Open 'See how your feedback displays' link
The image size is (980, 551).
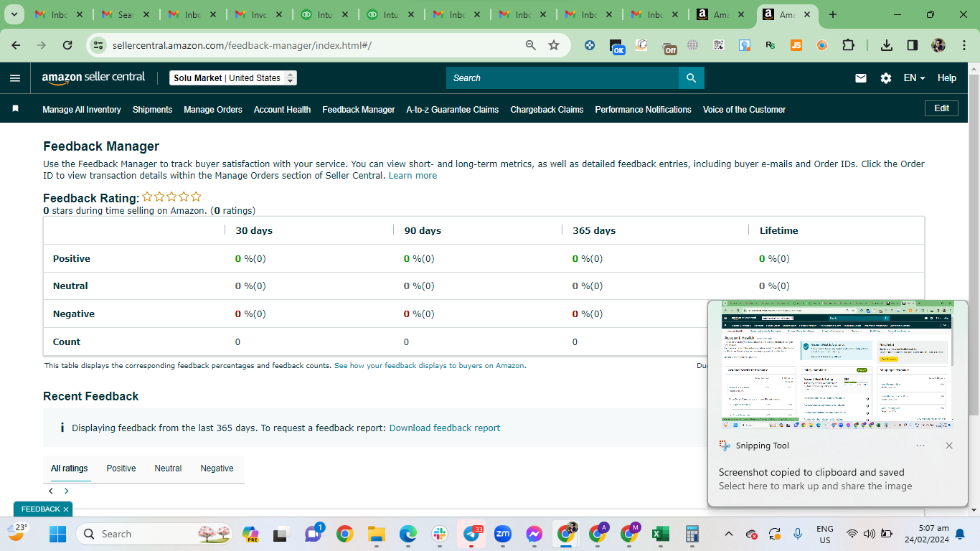429,366
